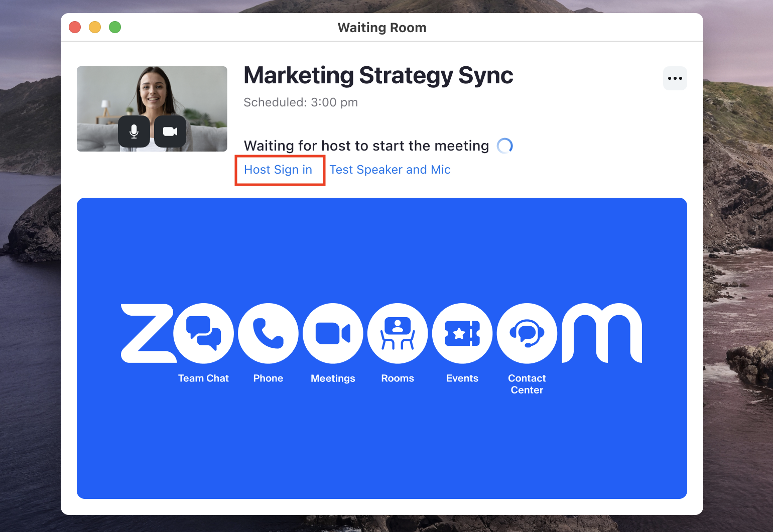Click the loading spinner next to waiting message

coord(505,146)
